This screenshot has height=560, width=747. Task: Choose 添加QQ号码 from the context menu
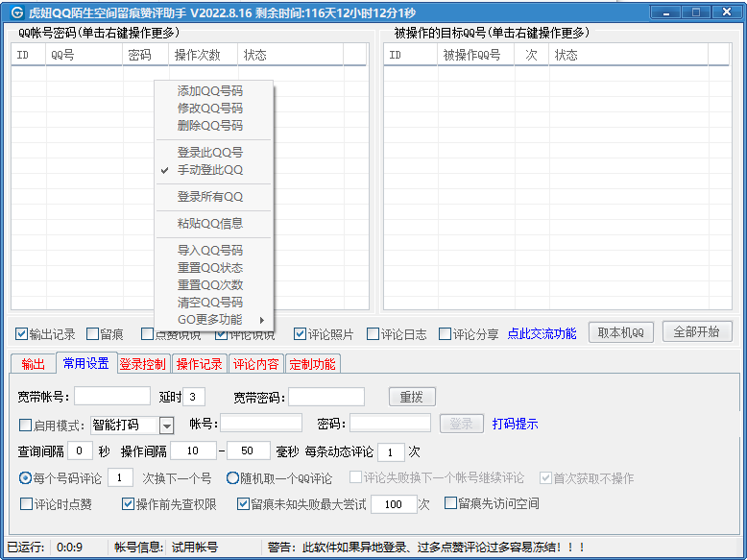[210, 90]
